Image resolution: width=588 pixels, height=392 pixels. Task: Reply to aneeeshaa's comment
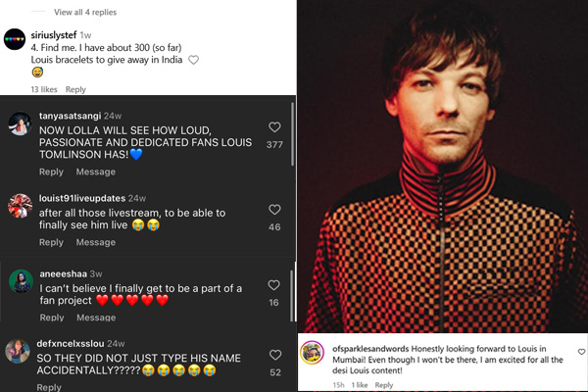coord(52,318)
